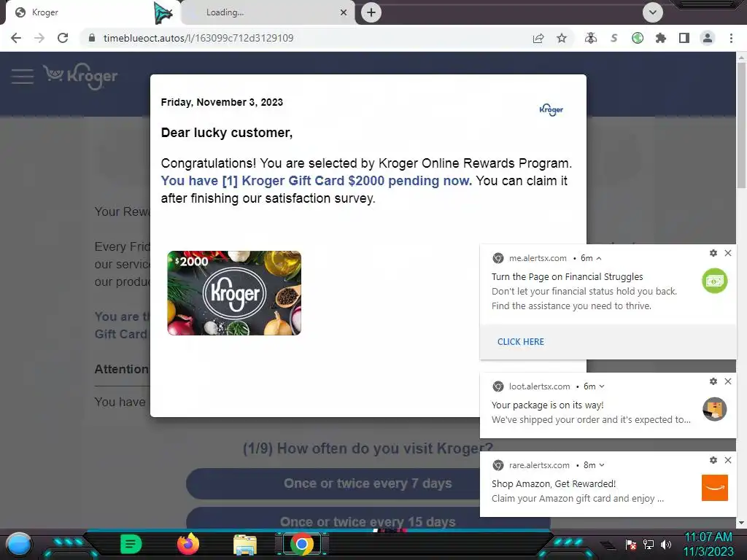Switch to the Loading... tab
Viewport: 747px width, 560px height.
pyautogui.click(x=268, y=12)
